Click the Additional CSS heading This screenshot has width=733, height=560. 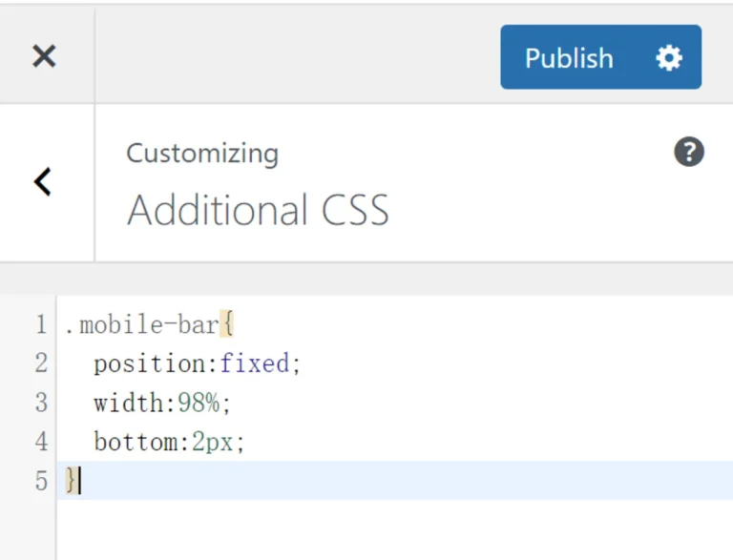point(258,210)
